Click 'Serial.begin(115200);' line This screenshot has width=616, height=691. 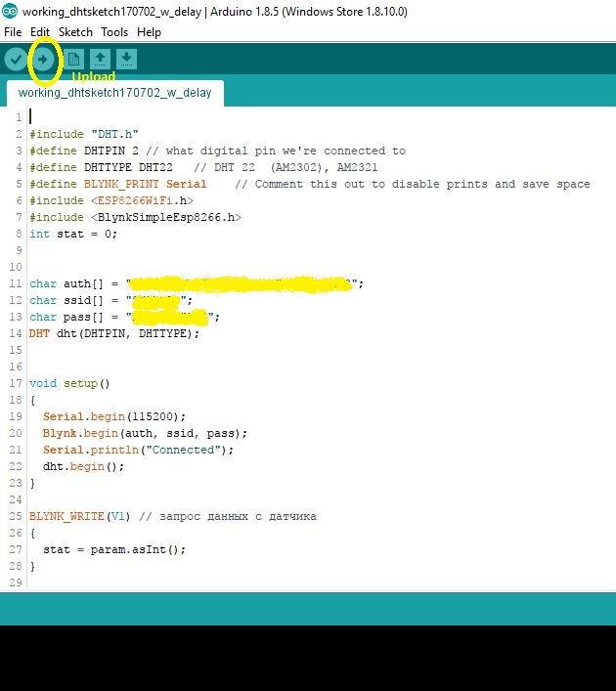[114, 416]
